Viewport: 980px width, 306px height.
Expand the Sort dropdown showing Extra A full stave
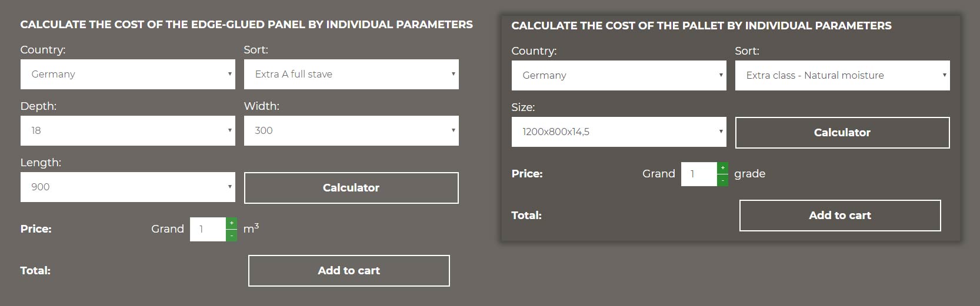tap(351, 74)
